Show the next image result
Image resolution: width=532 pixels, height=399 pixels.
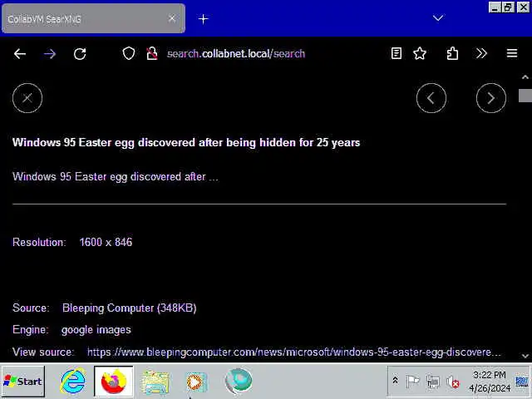(x=491, y=98)
